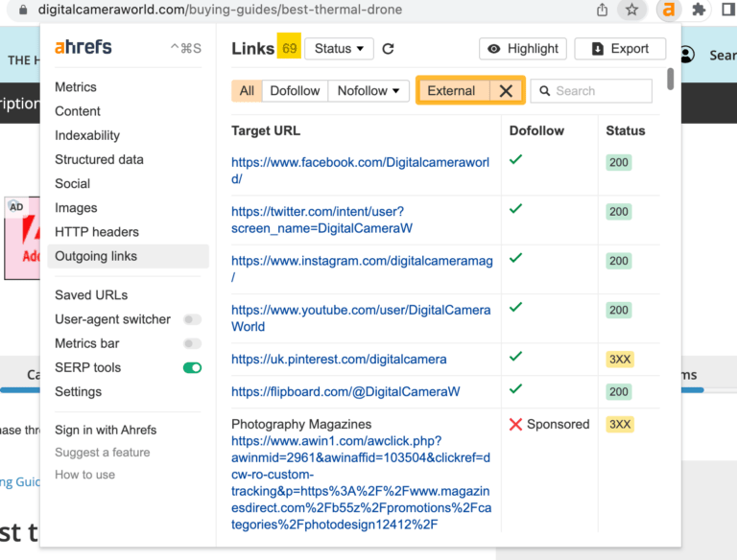Toggle the Highlight links button
Screen dimensions: 737x560
[523, 49]
